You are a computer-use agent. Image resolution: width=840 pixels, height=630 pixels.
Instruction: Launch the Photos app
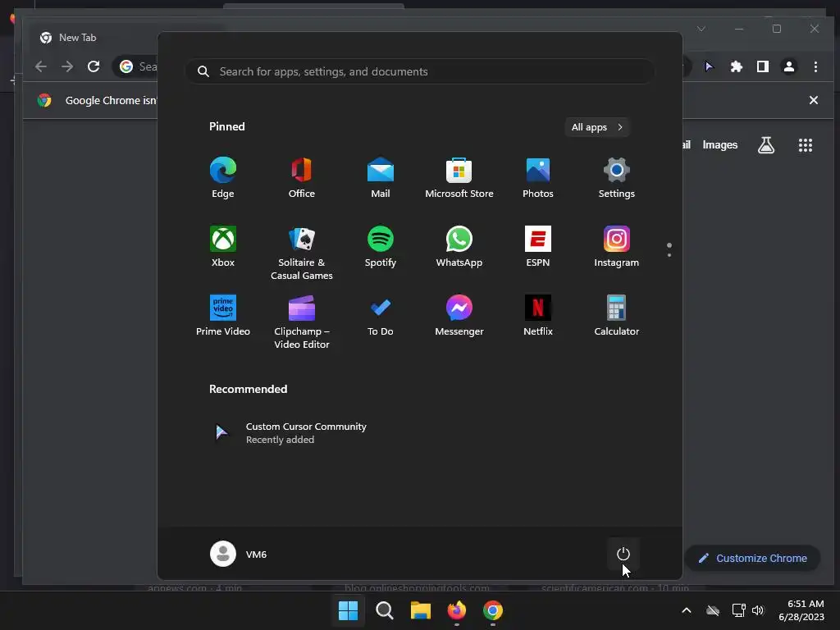538,178
